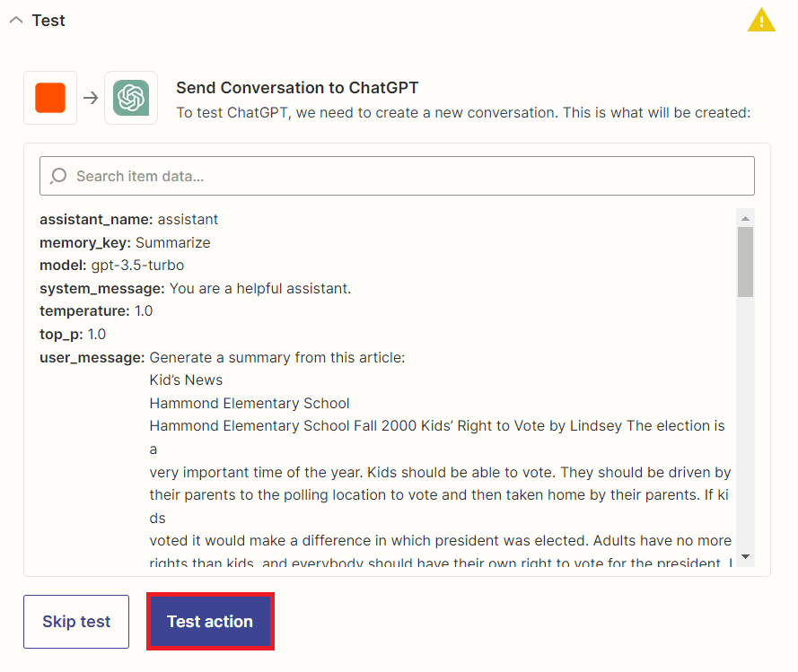
Task: Click the upward scroll arrow on the data panel
Action: click(745, 216)
